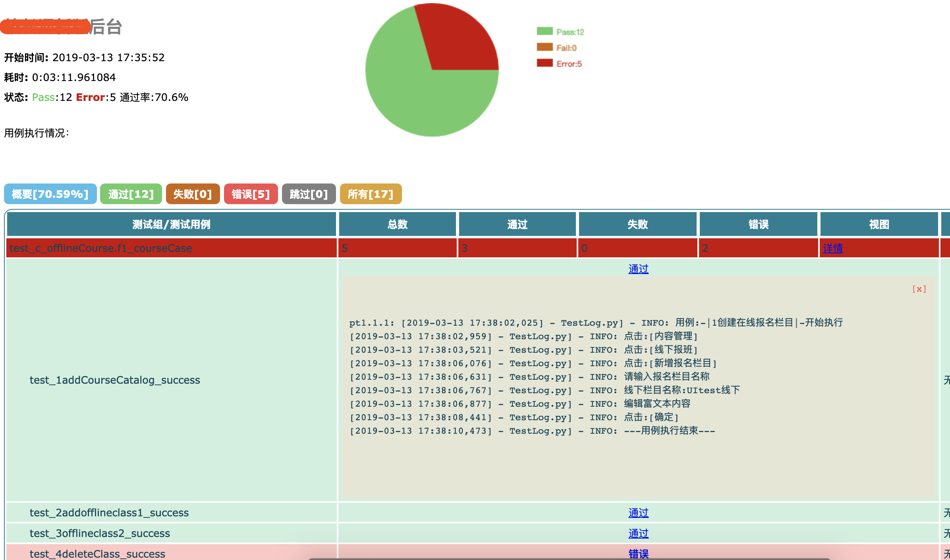Expand 错误 result of test_4deleteClass_success
The width and height of the screenshot is (950, 560).
pos(638,554)
